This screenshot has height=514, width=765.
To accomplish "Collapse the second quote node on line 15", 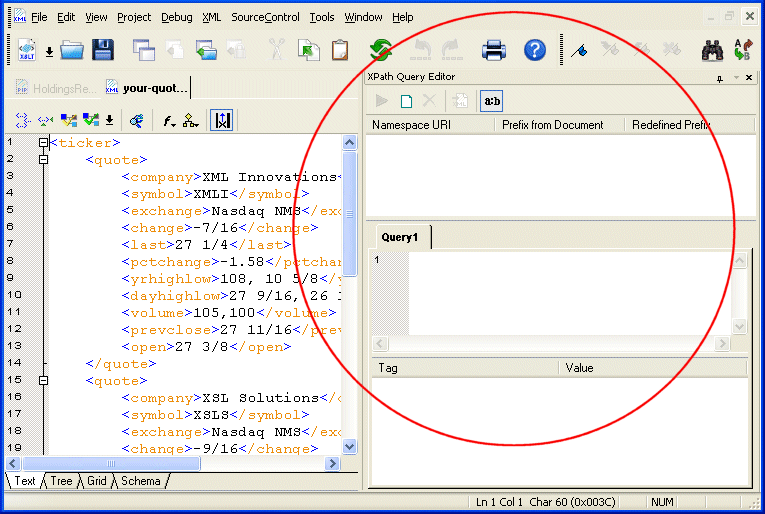I will pos(43,381).
